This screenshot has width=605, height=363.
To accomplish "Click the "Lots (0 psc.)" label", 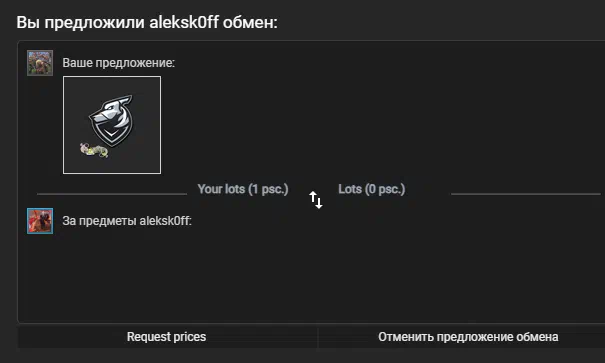I will 372,189.
